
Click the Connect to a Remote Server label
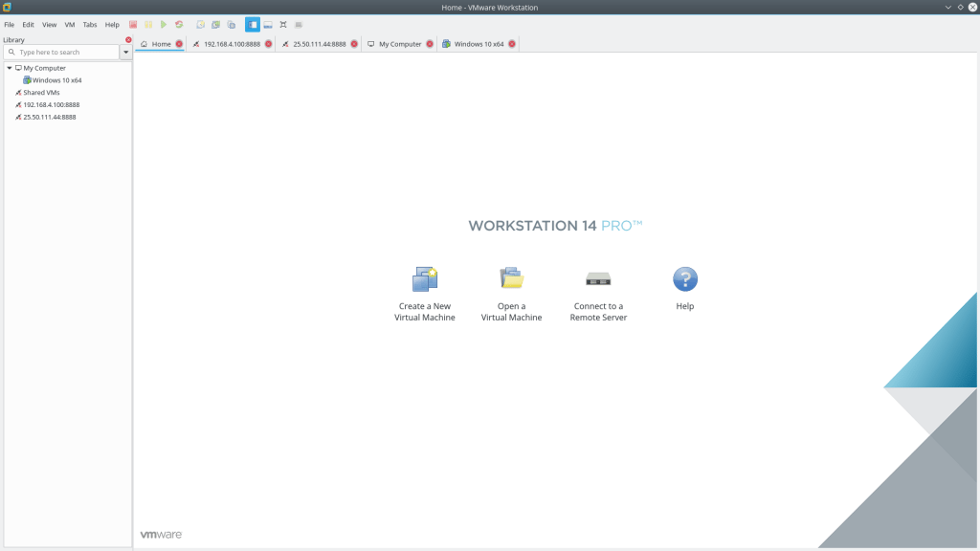point(598,312)
